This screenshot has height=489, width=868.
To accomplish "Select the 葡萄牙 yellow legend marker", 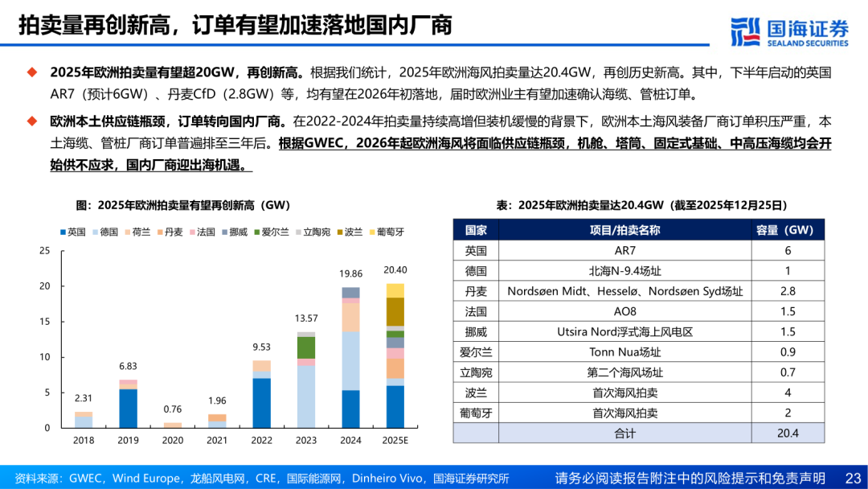I will click(x=372, y=232).
